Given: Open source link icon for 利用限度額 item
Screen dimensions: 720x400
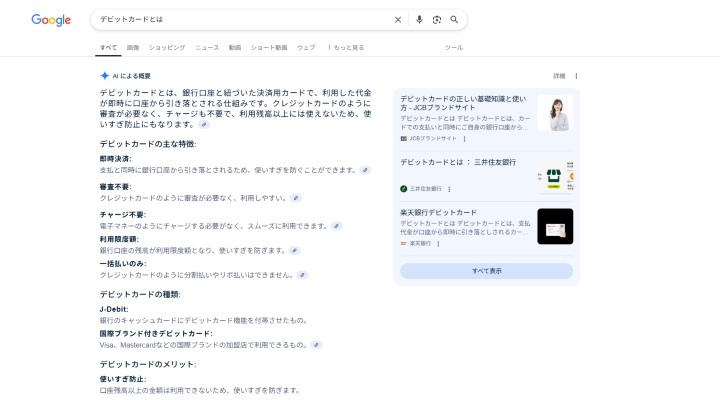Looking at the screenshot, I should coord(294,251).
